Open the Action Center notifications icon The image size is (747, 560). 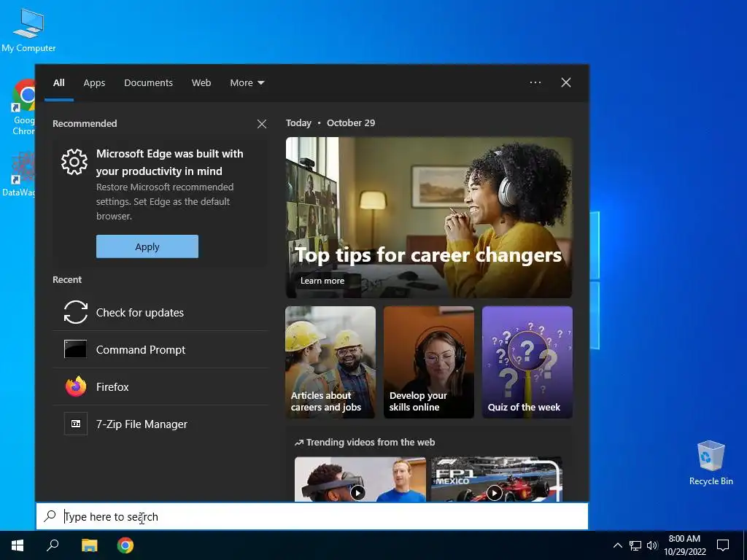(x=723, y=545)
